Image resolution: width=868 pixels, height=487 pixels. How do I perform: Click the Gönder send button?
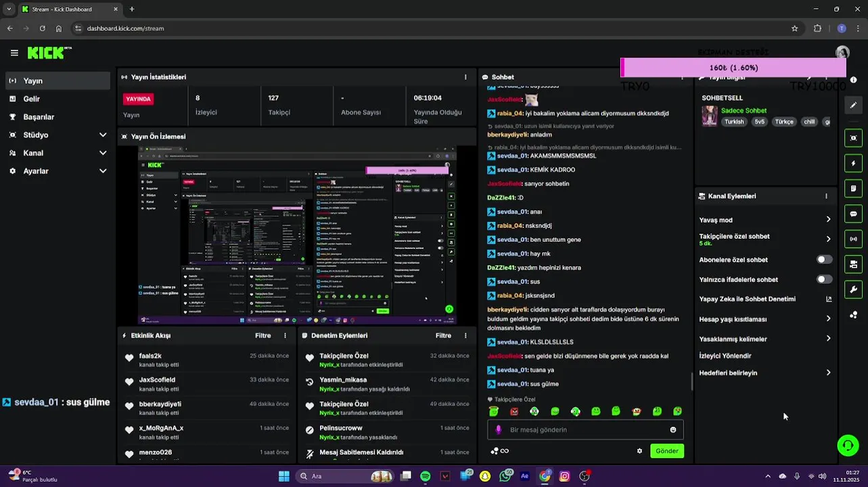(x=666, y=451)
